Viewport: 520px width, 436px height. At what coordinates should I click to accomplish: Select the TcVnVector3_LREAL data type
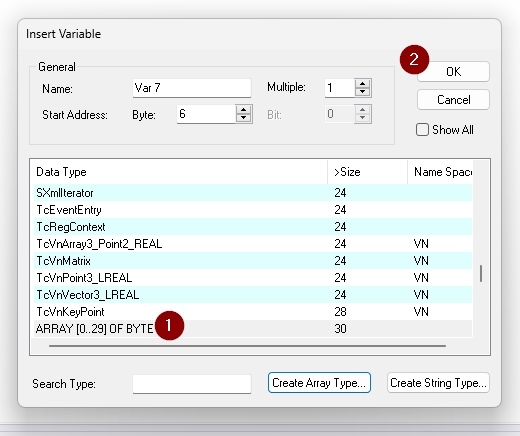tap(253, 295)
